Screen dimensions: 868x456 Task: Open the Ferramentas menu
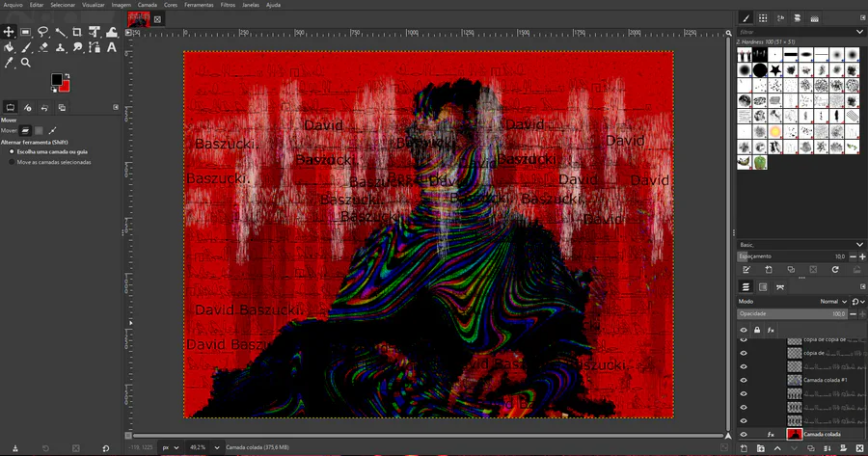point(199,5)
